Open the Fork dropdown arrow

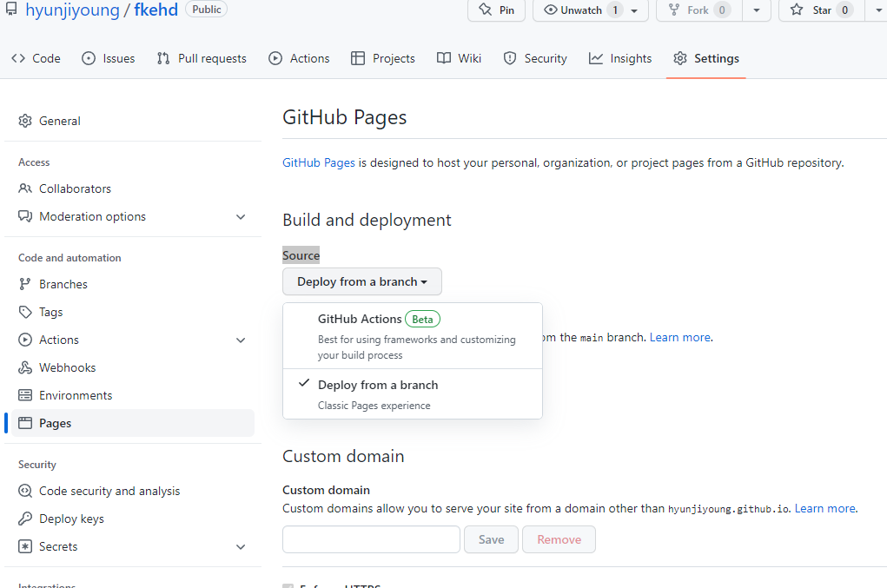757,10
